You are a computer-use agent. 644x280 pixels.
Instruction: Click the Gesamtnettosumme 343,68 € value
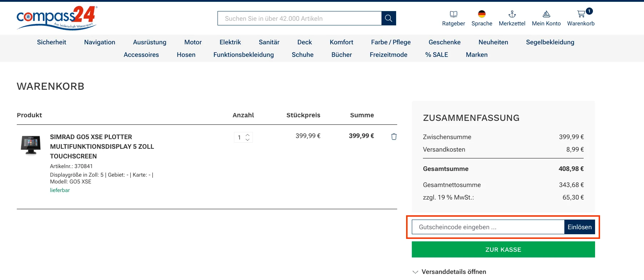(x=571, y=185)
